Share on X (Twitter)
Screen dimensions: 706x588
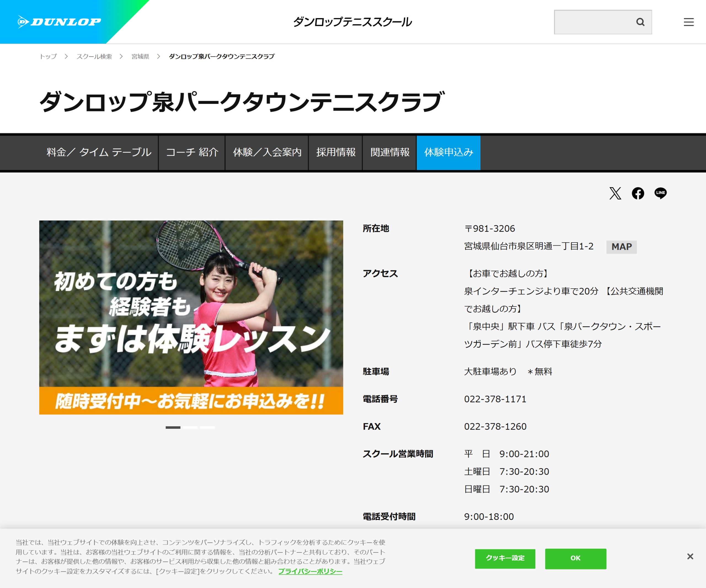615,193
